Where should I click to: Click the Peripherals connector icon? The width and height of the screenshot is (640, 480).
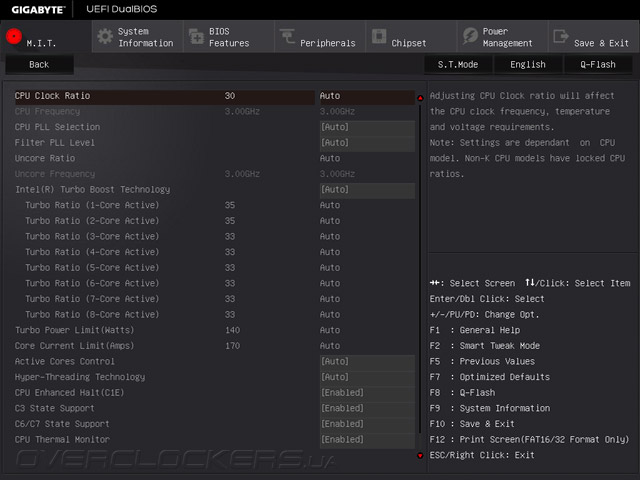point(287,36)
